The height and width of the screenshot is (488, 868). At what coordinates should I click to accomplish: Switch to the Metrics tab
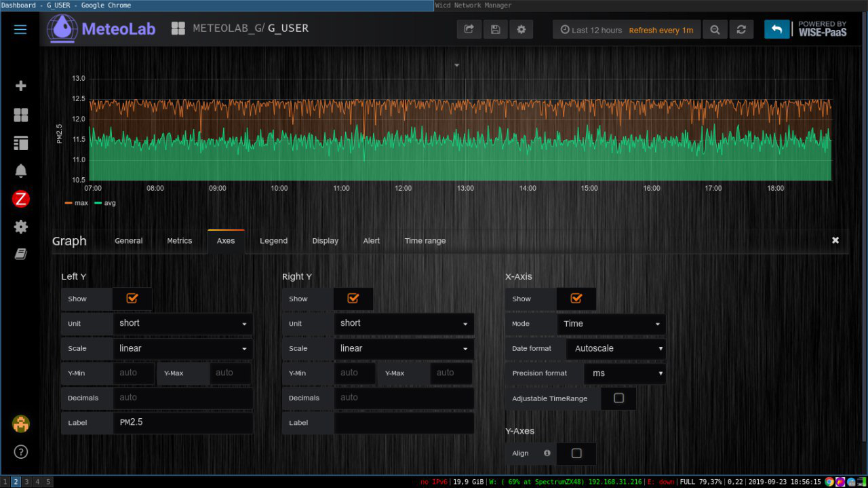pyautogui.click(x=180, y=241)
